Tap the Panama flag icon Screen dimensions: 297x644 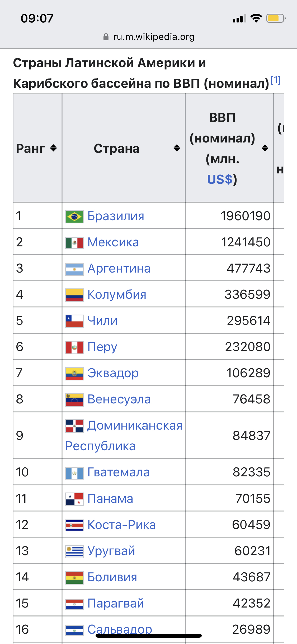tap(74, 499)
